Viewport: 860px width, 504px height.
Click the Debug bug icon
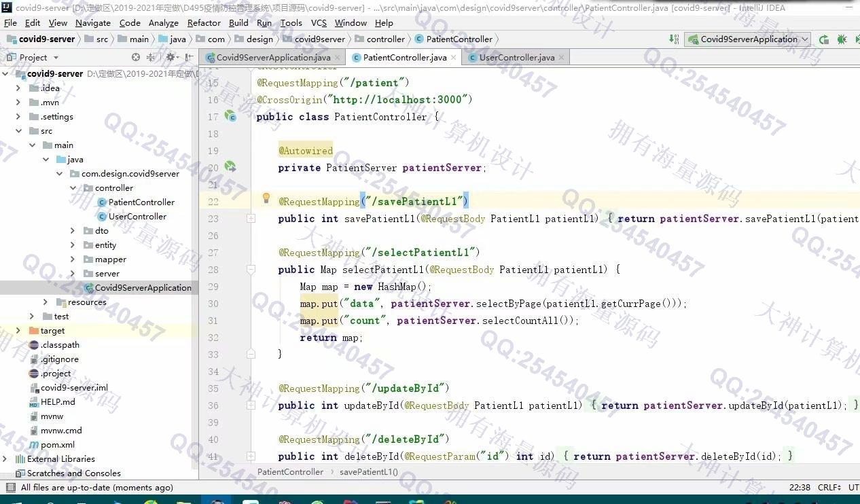pyautogui.click(x=842, y=39)
